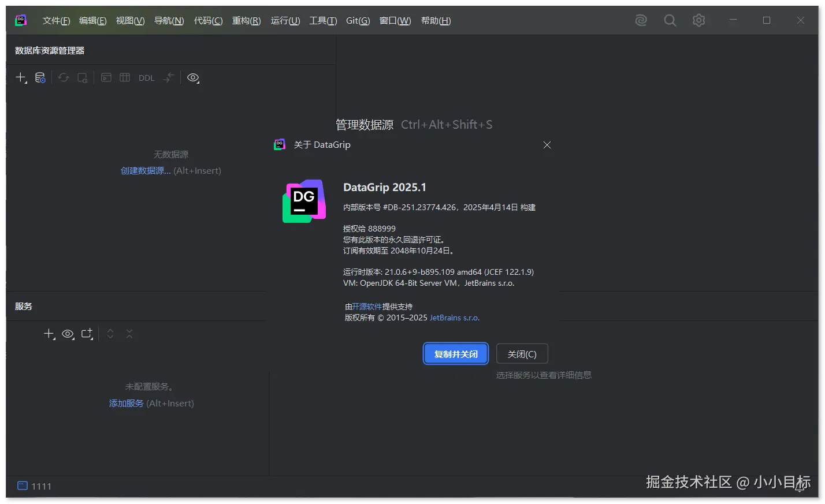Click the DataGrip 2025.1 heading text

coord(385,187)
